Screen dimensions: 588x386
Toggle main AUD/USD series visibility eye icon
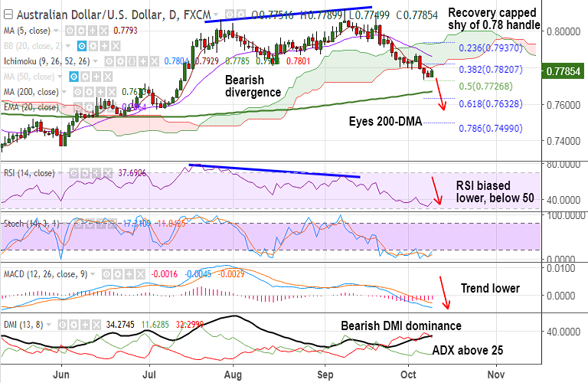click(x=230, y=15)
